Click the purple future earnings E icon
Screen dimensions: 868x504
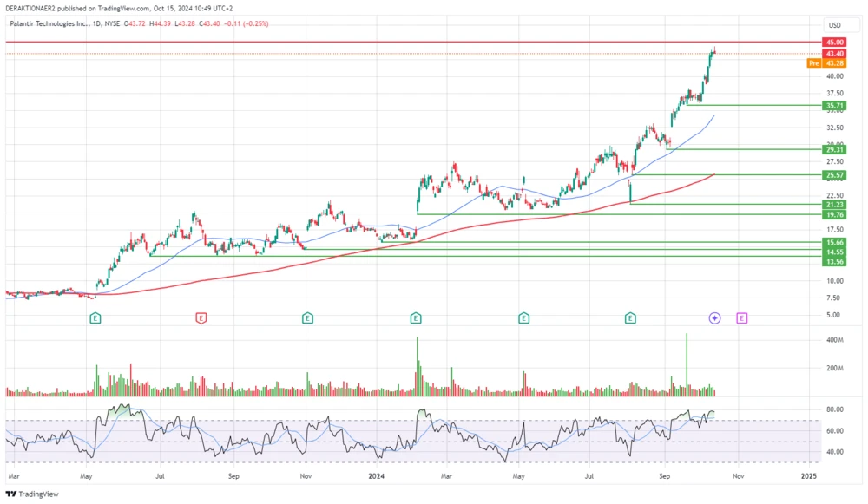[x=741, y=317]
